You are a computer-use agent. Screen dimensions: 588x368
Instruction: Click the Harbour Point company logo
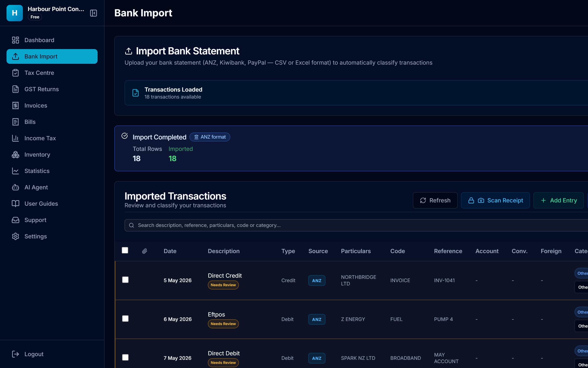pyautogui.click(x=14, y=13)
